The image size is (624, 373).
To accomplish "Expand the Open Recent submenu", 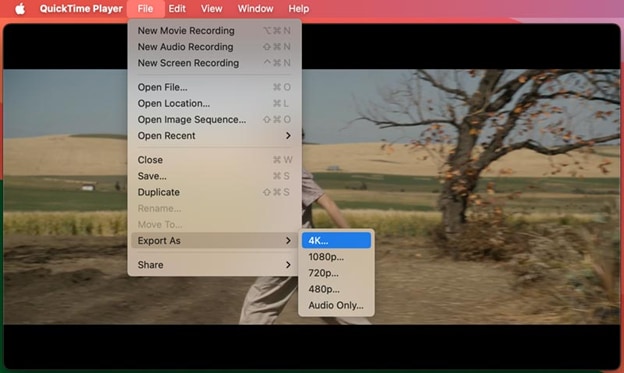I will (x=214, y=136).
